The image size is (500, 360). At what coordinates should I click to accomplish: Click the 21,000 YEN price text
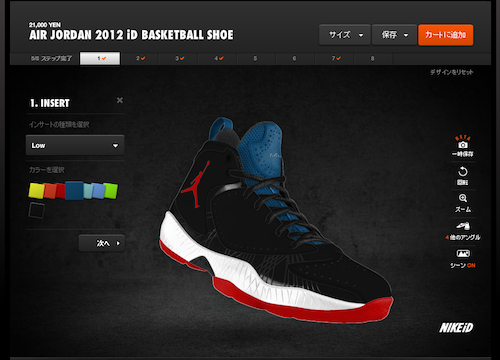point(45,25)
